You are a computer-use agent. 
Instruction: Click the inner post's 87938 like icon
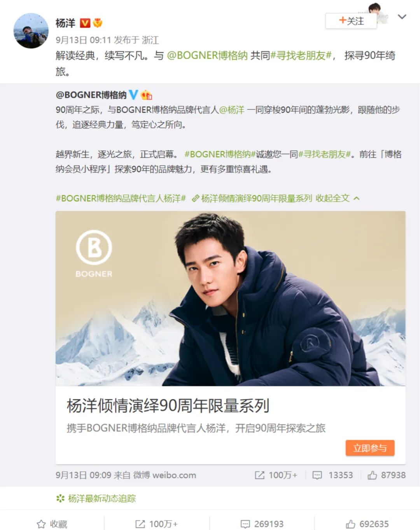[372, 475]
